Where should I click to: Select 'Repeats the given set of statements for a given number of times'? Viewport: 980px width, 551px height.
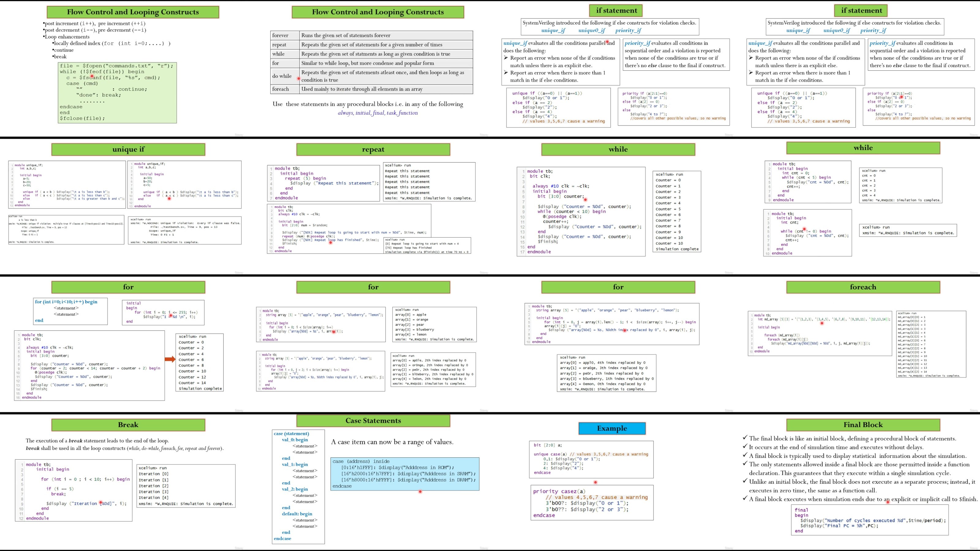(x=372, y=44)
